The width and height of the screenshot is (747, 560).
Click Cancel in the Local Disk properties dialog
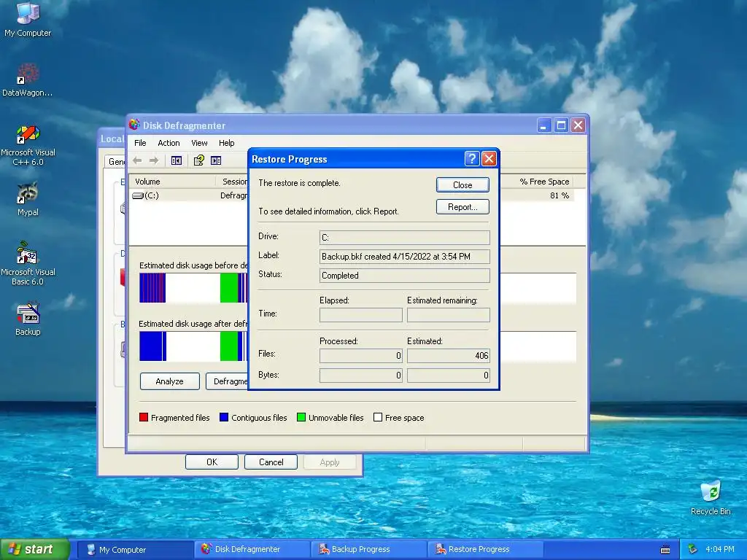click(271, 462)
